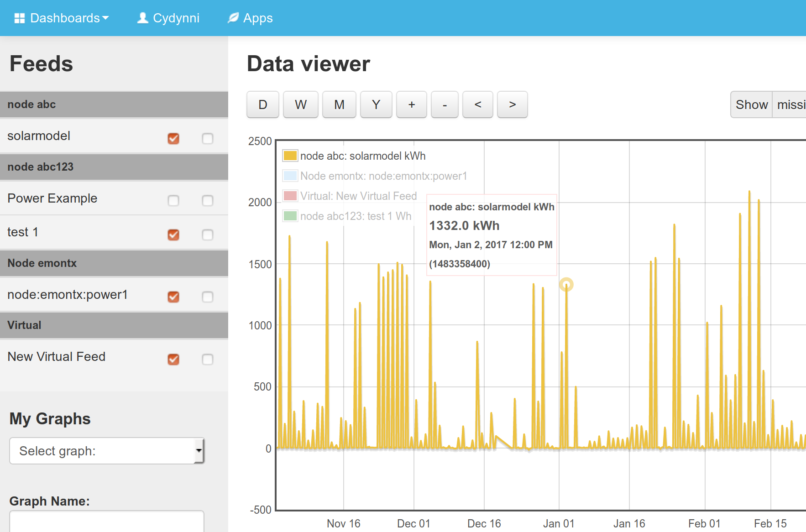This screenshot has width=806, height=532.
Task: Set the view window to one month (M)
Action: point(339,104)
